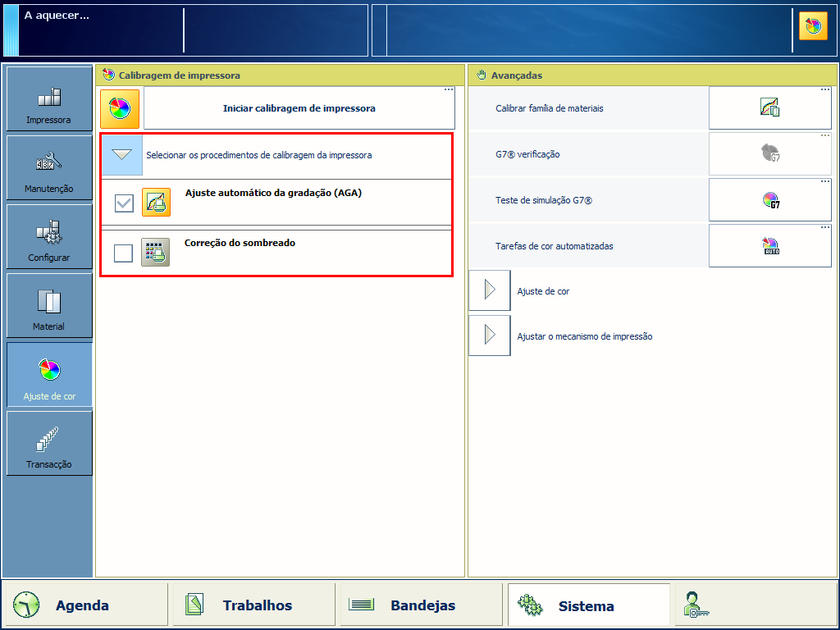Click the color wheel icon in top-right header
Image resolution: width=840 pixels, height=630 pixels.
(813, 26)
